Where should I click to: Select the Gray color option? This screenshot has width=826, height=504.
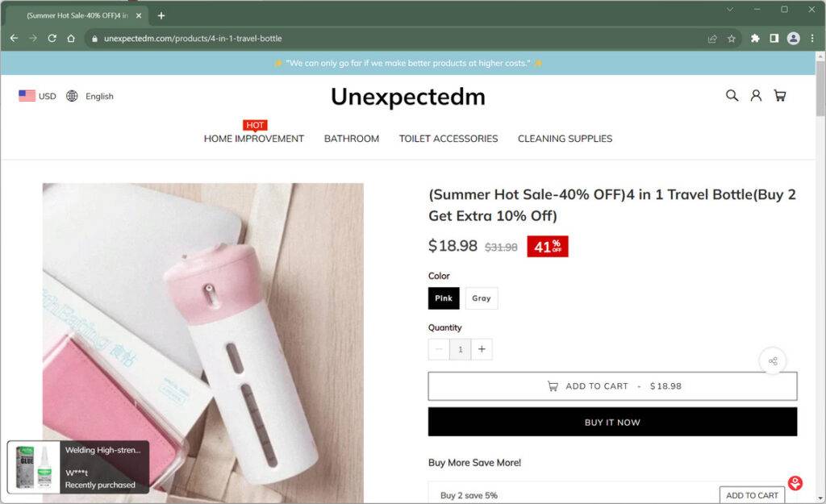[482, 298]
